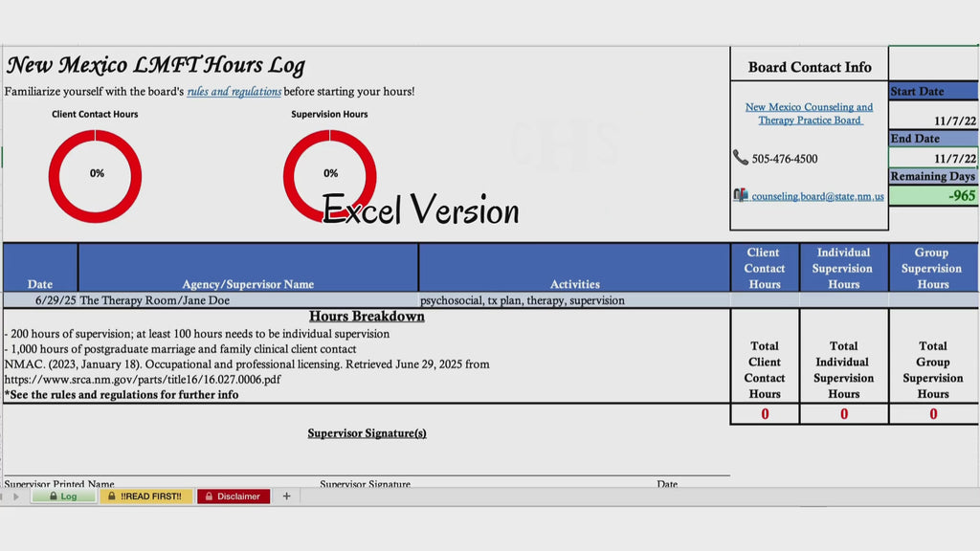Screen dimensions: 980x551
Task: Select the Remaining Days -965 cell
Action: pos(933,195)
